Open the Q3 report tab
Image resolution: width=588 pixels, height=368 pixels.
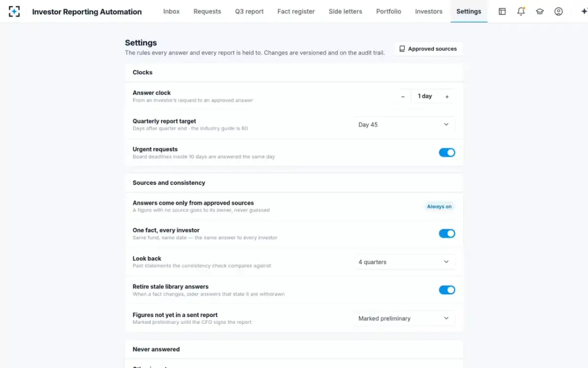249,11
